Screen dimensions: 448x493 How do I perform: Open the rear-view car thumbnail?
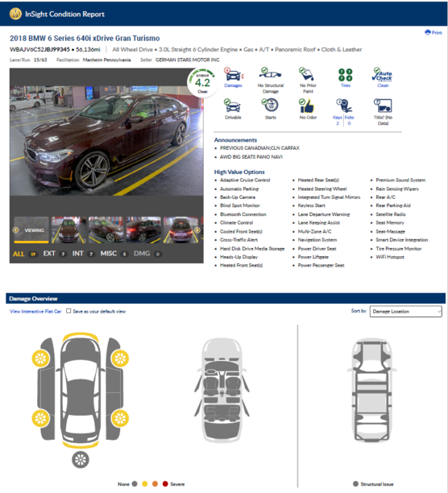180,230
